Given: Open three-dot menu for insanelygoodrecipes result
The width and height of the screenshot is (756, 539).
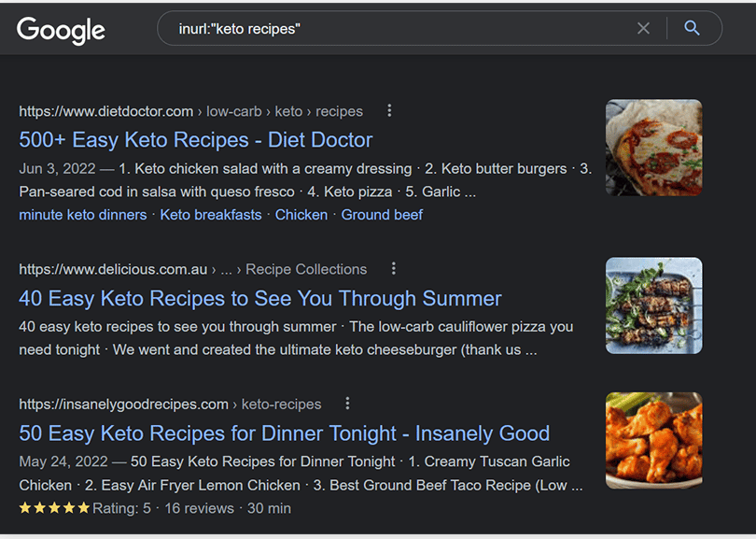Looking at the screenshot, I should click(347, 404).
